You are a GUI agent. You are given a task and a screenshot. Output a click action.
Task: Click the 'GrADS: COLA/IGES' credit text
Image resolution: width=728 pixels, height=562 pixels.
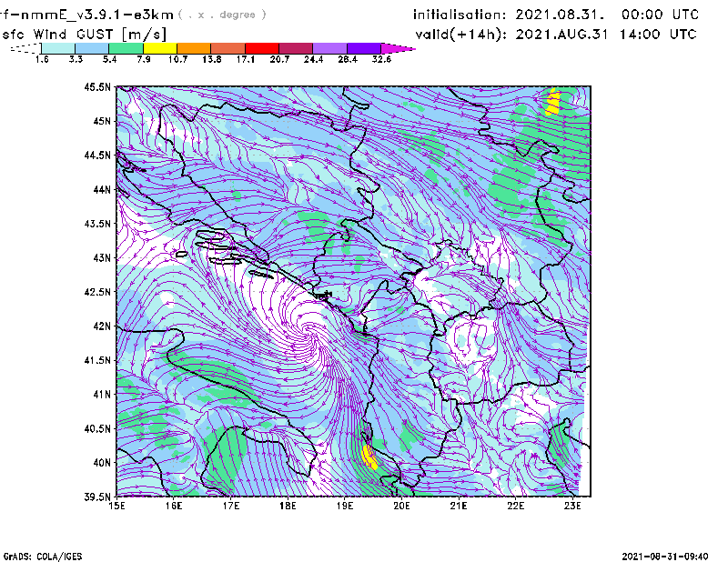[43, 557]
